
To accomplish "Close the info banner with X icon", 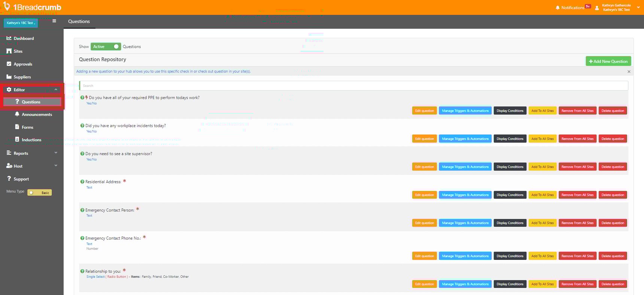I will (x=629, y=71).
